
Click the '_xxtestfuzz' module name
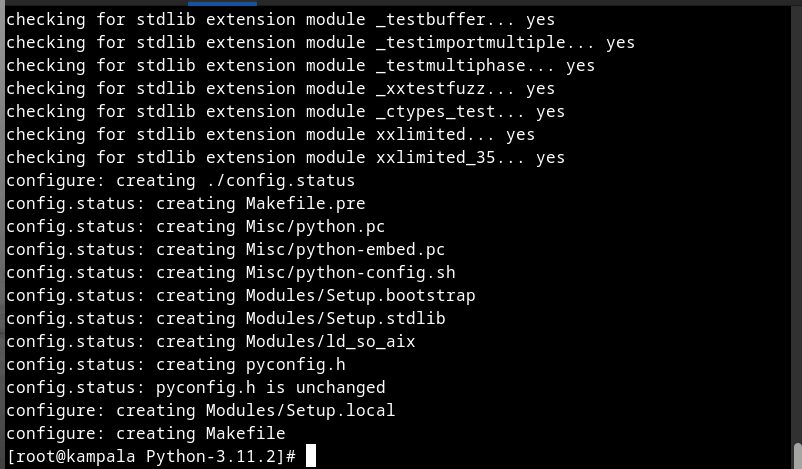(430, 88)
